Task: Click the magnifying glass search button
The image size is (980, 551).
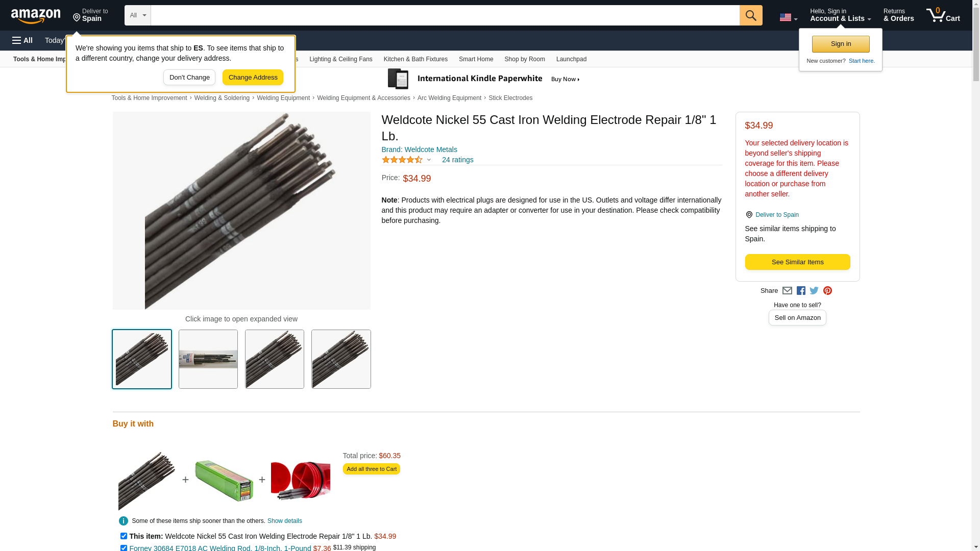Action: coord(750,15)
